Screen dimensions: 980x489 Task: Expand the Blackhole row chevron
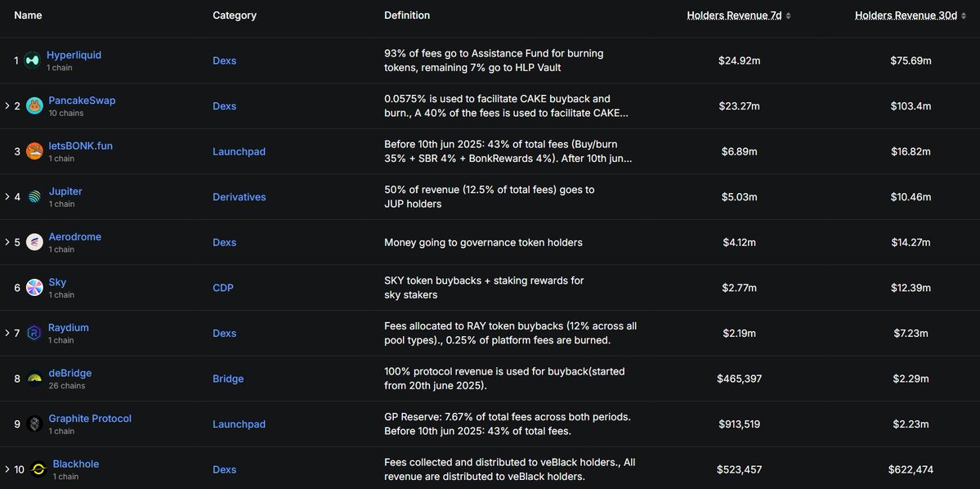coord(7,469)
